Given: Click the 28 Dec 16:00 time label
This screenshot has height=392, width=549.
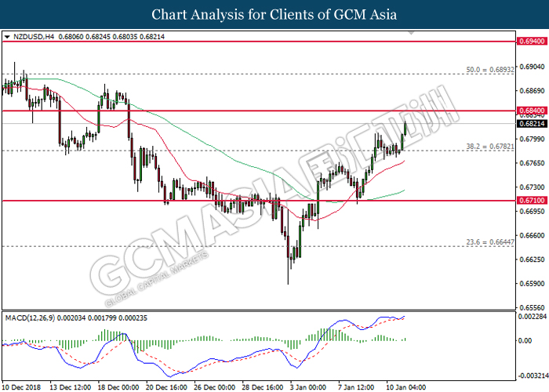Looking at the screenshot, I should coord(263,387).
